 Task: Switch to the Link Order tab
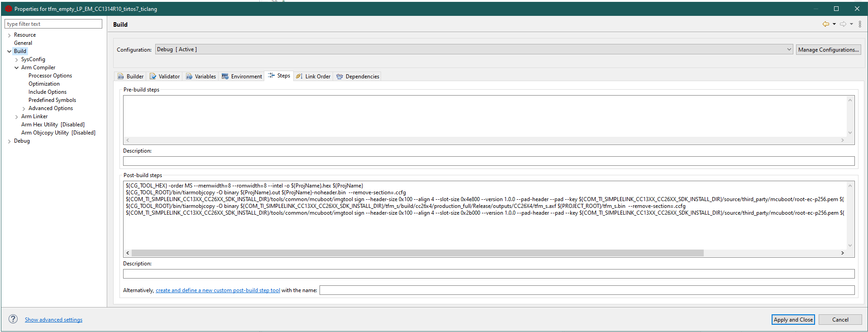point(313,77)
